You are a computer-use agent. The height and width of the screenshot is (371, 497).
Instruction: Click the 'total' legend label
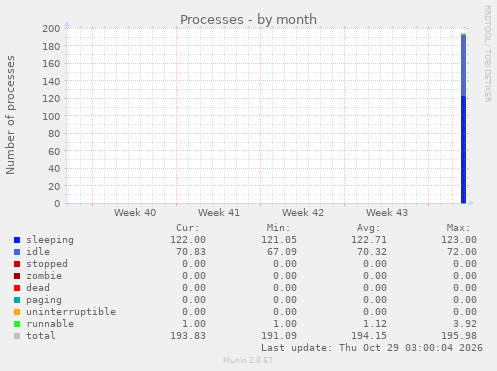click(x=41, y=336)
